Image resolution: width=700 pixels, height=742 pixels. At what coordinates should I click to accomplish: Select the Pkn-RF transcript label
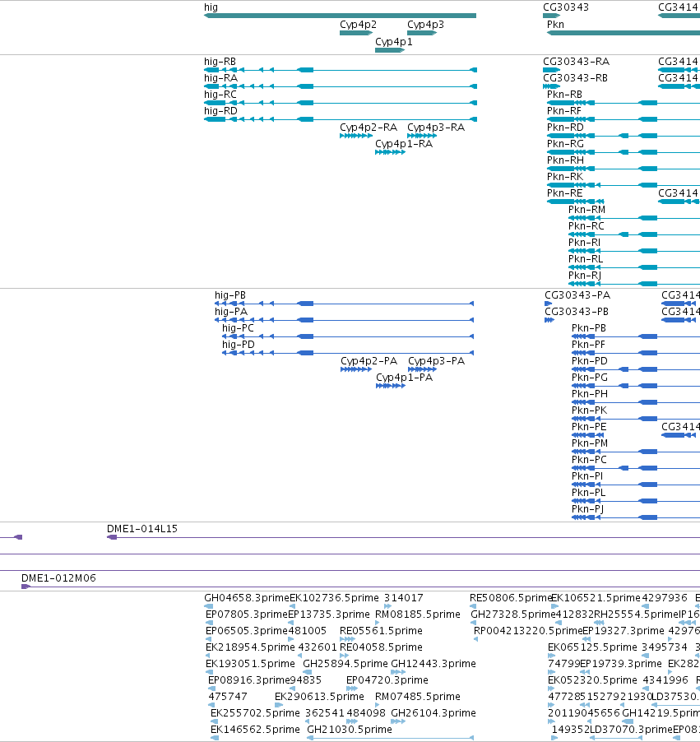pos(563,111)
